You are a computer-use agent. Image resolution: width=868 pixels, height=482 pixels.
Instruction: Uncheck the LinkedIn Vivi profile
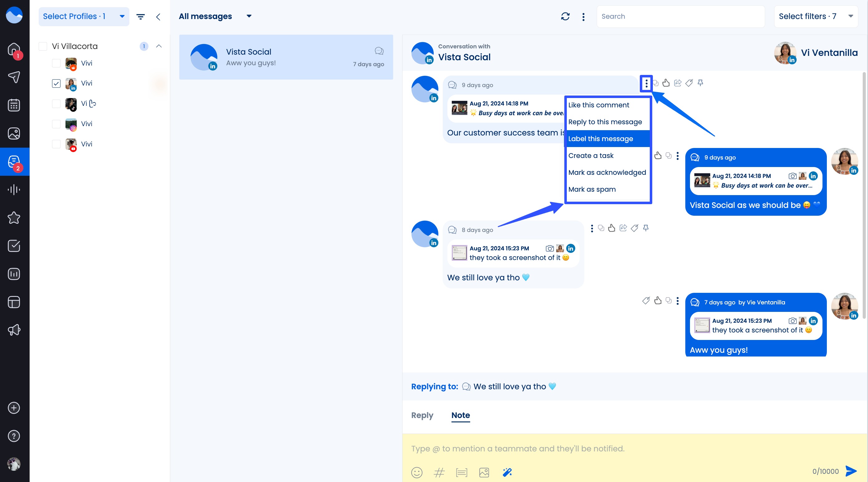(x=56, y=84)
